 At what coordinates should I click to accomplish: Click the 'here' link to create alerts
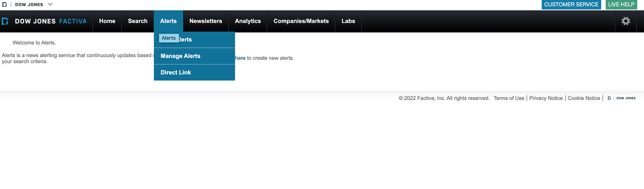click(240, 58)
